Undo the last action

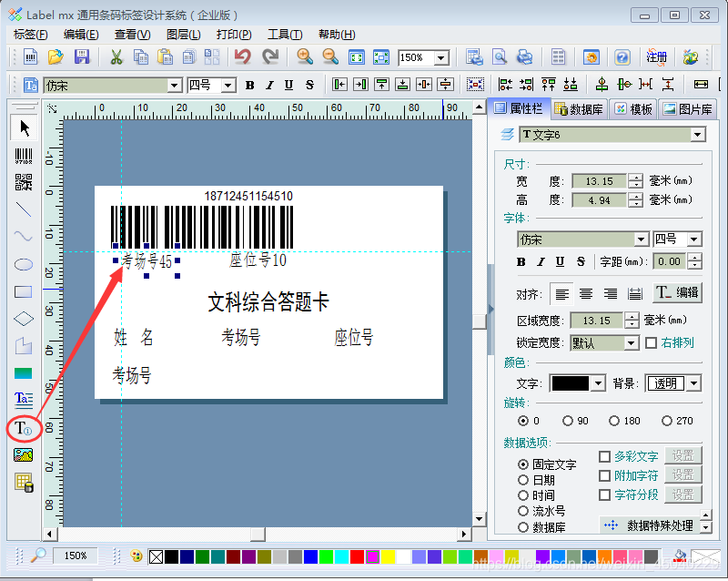(x=243, y=57)
